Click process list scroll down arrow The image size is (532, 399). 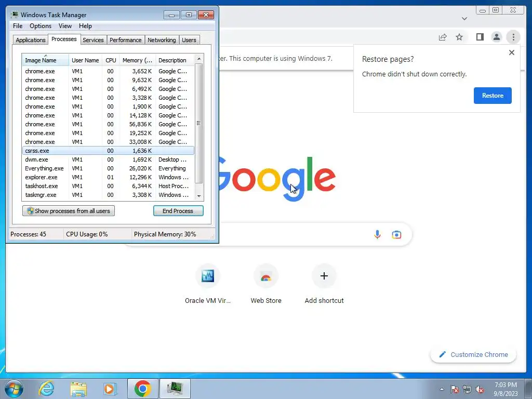click(x=199, y=196)
